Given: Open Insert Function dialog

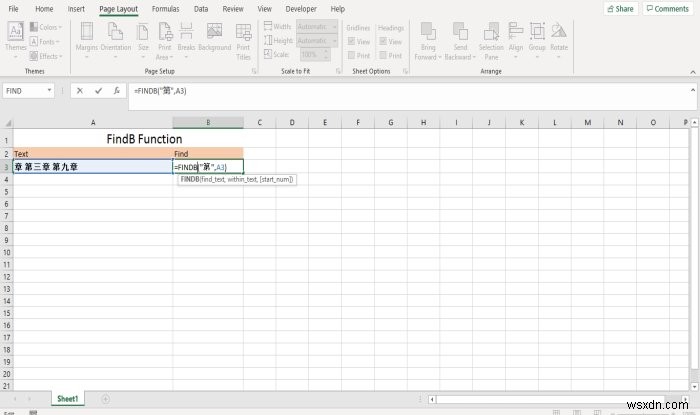Looking at the screenshot, I should click(x=117, y=91).
